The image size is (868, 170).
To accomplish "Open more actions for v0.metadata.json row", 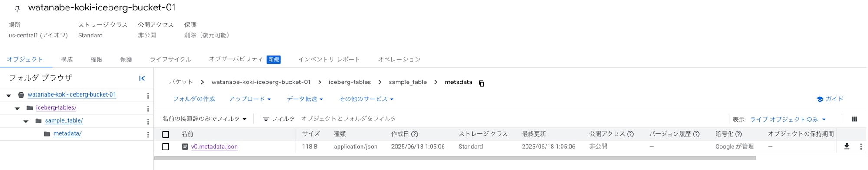I will coord(861,147).
